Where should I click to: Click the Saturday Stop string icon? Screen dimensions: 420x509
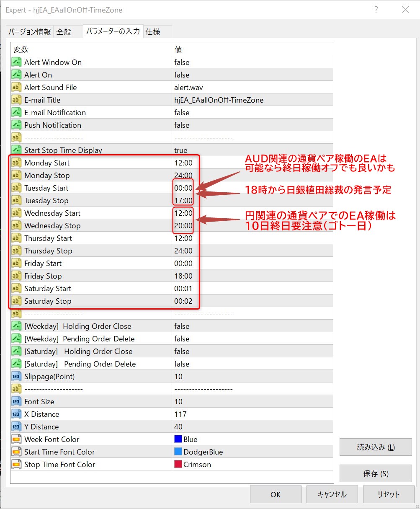tap(16, 301)
